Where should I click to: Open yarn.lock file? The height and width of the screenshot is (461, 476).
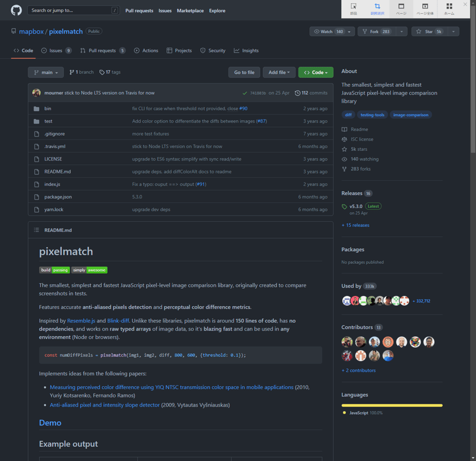tap(54, 210)
